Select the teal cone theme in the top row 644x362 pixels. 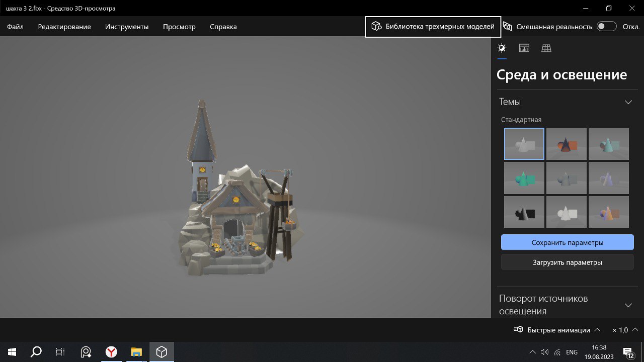[609, 144]
